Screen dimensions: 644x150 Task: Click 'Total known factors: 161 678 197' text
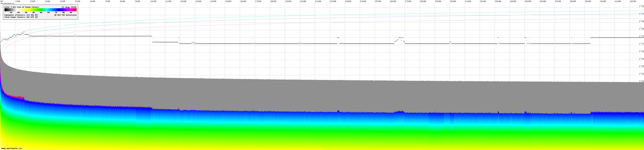click(21, 17)
